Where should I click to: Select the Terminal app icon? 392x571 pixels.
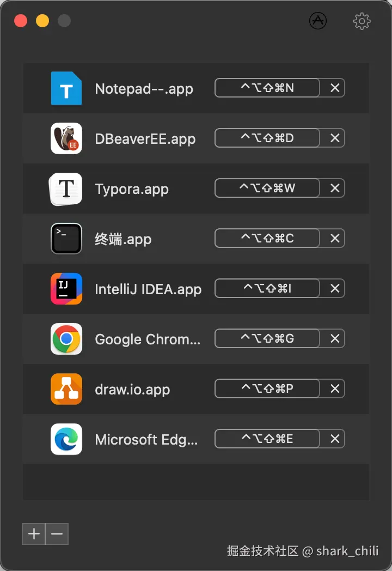[66, 239]
